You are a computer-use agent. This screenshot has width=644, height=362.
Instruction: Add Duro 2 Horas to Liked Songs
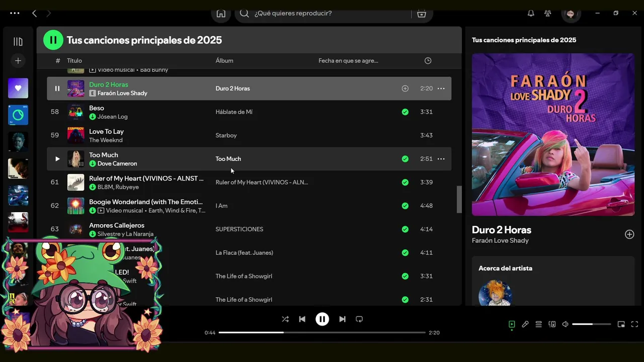coord(405,88)
